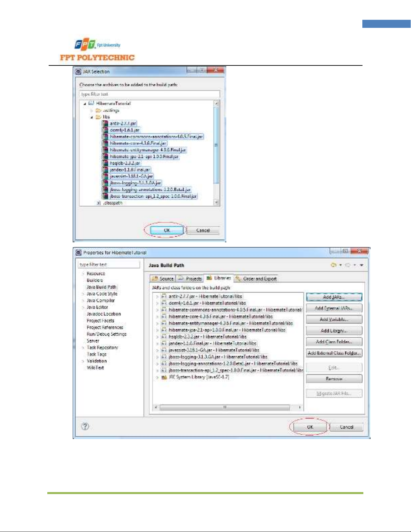Switch to the Source tab

click(x=163, y=279)
